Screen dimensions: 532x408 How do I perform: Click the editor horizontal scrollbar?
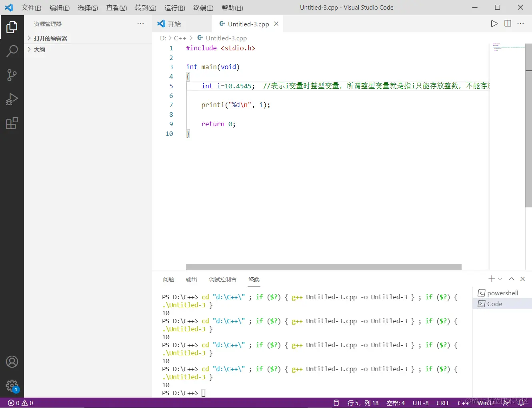324,267
